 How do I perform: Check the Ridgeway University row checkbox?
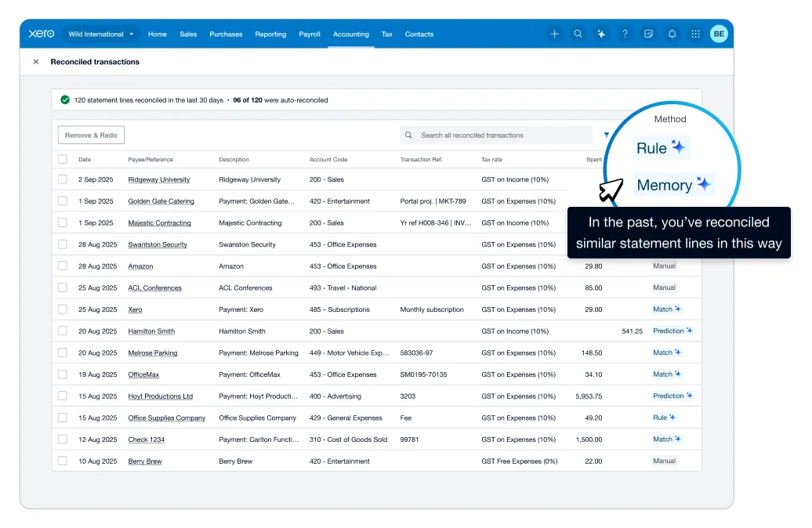63,179
